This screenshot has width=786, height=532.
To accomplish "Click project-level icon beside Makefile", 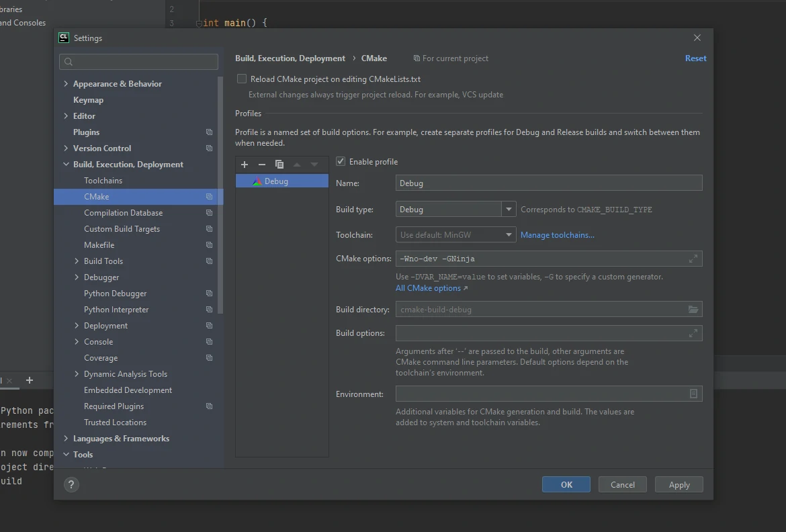I will click(209, 245).
